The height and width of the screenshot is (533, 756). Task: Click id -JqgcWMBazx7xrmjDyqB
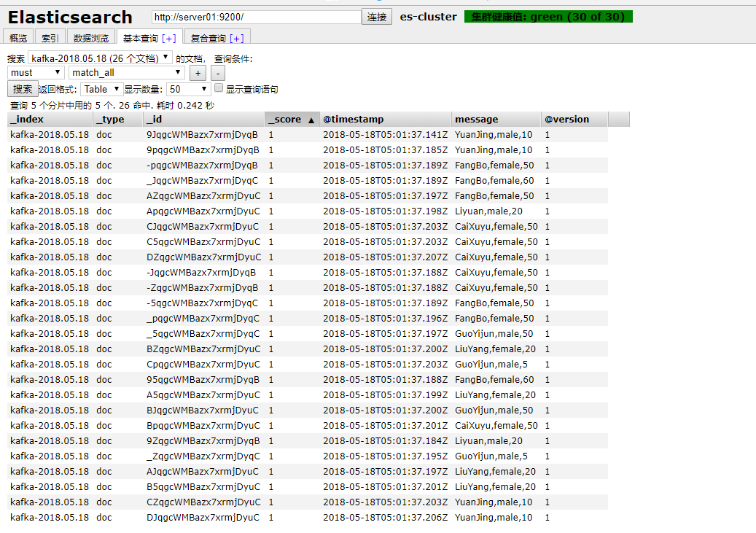201,273
